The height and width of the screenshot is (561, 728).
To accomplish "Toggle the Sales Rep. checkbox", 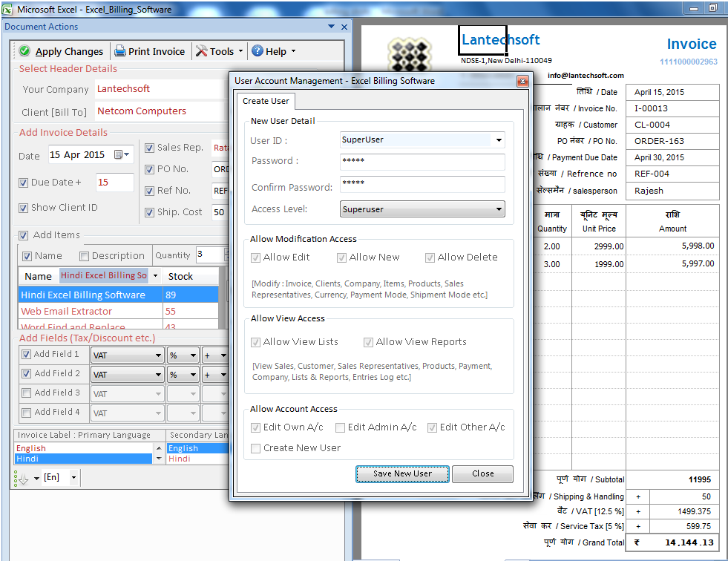I will [149, 148].
